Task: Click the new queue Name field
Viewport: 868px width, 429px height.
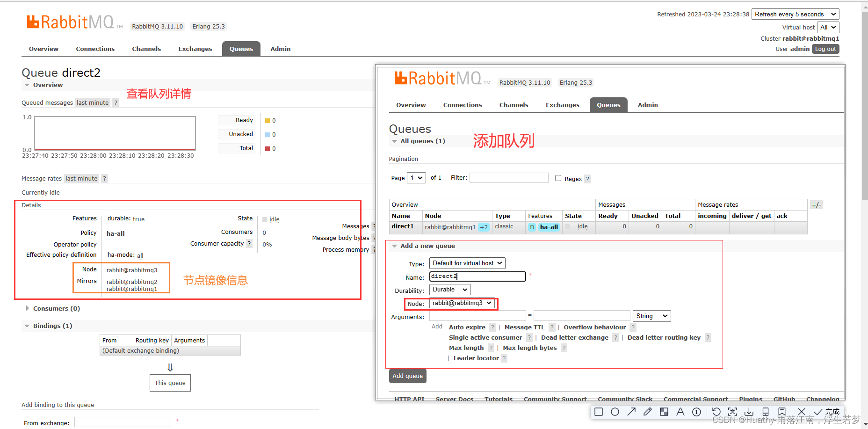Action: [477, 276]
